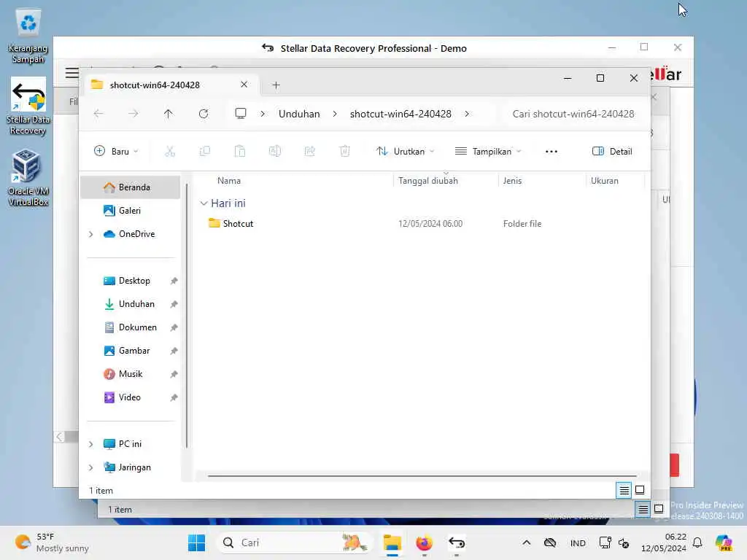Screen dimensions: 747x560
Task: Collapse the Hari ini group
Action: (x=204, y=203)
